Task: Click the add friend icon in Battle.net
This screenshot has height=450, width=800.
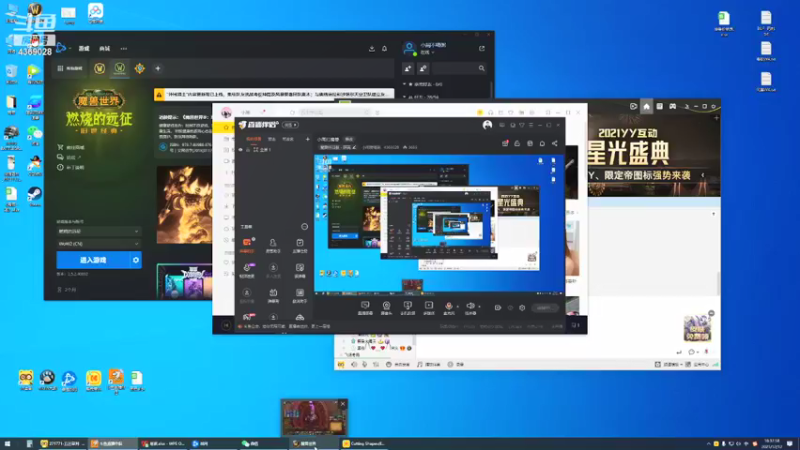Action: coord(408,68)
